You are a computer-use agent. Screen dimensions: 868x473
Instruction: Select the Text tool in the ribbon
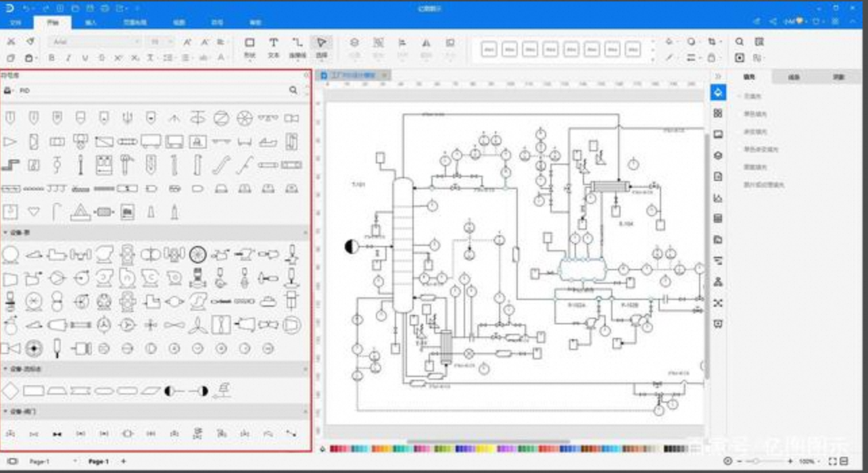[273, 47]
